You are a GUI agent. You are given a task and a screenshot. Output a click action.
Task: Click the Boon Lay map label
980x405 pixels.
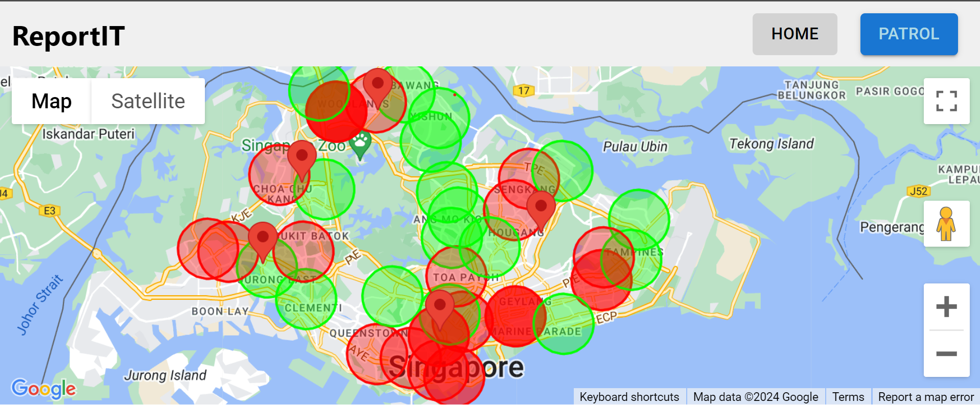pos(220,312)
